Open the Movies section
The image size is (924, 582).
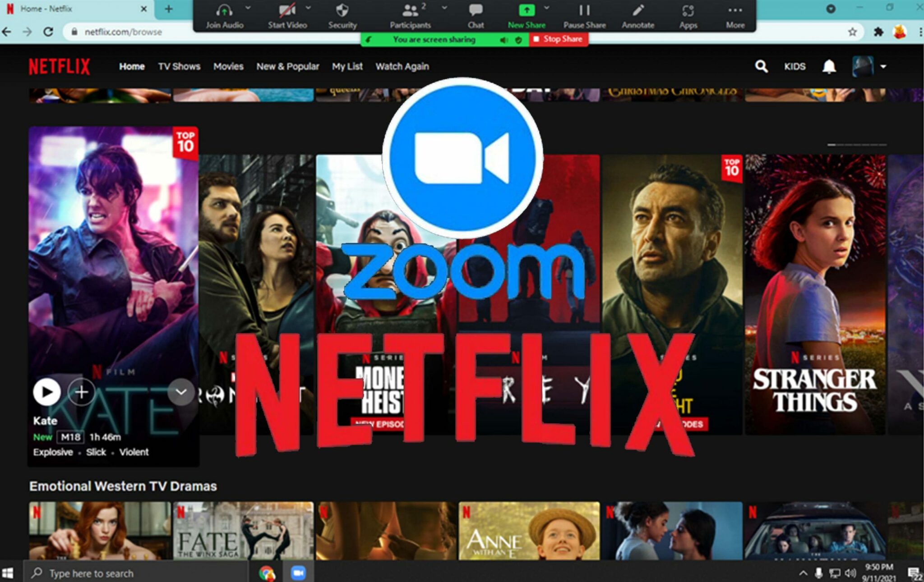pos(228,66)
